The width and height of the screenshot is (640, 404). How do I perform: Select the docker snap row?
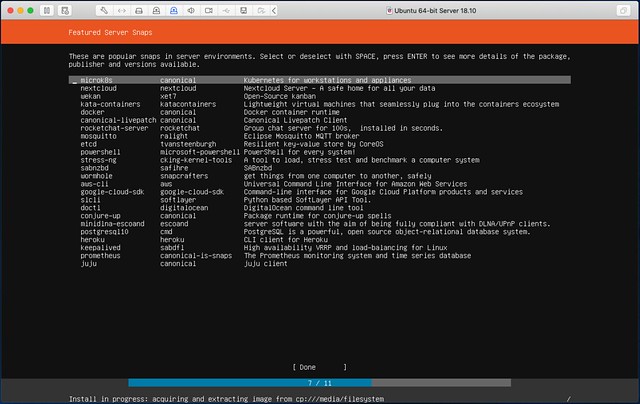click(320, 112)
